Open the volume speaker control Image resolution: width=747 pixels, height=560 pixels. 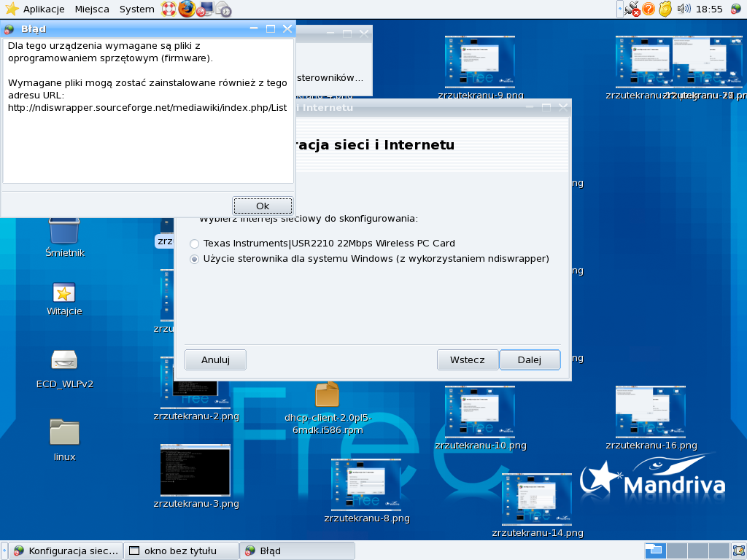tap(684, 9)
